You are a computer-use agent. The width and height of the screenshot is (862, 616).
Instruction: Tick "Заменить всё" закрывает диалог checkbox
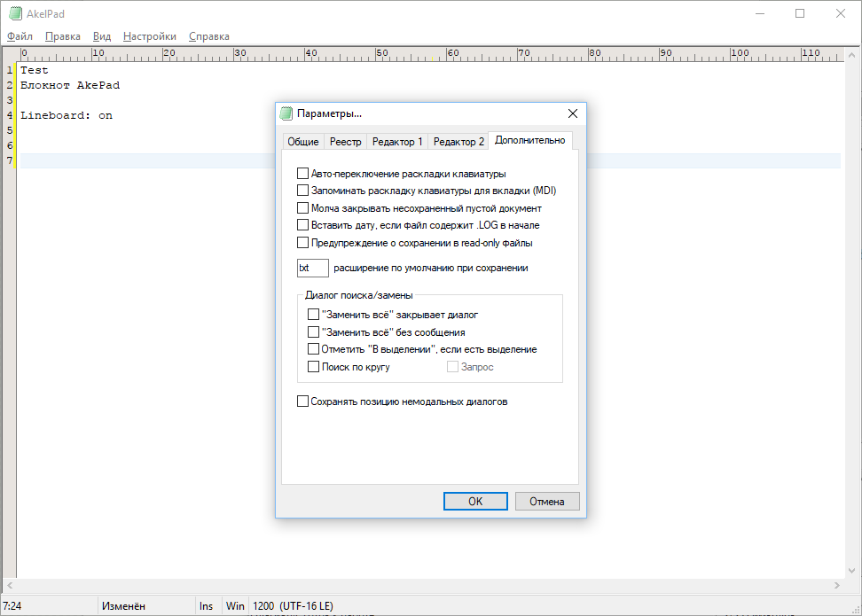click(x=313, y=315)
